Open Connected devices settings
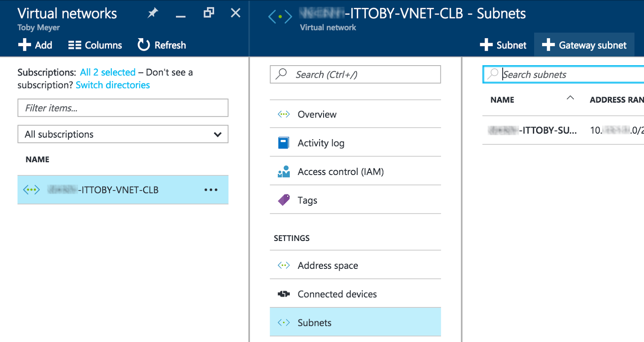This screenshot has width=644, height=342. click(x=355, y=294)
